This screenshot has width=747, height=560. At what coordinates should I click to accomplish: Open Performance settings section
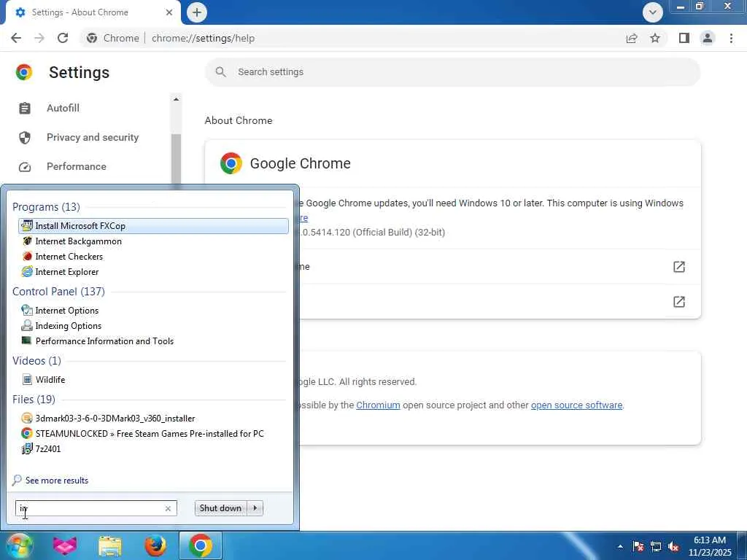tap(76, 166)
